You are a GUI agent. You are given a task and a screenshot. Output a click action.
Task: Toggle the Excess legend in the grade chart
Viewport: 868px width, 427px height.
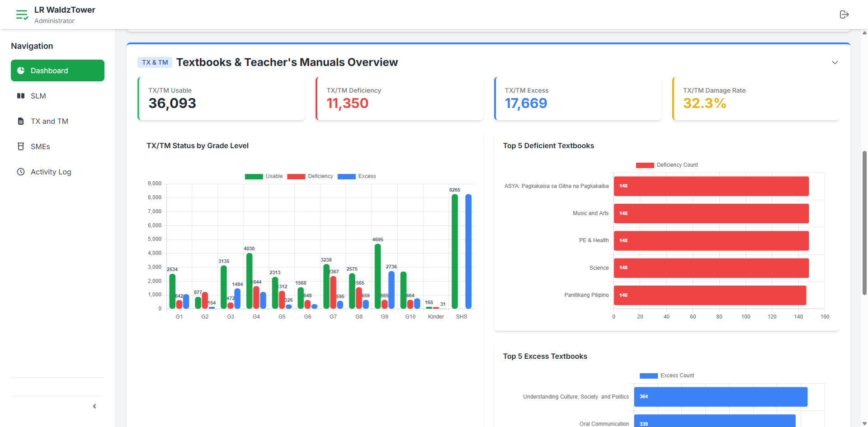(x=357, y=176)
